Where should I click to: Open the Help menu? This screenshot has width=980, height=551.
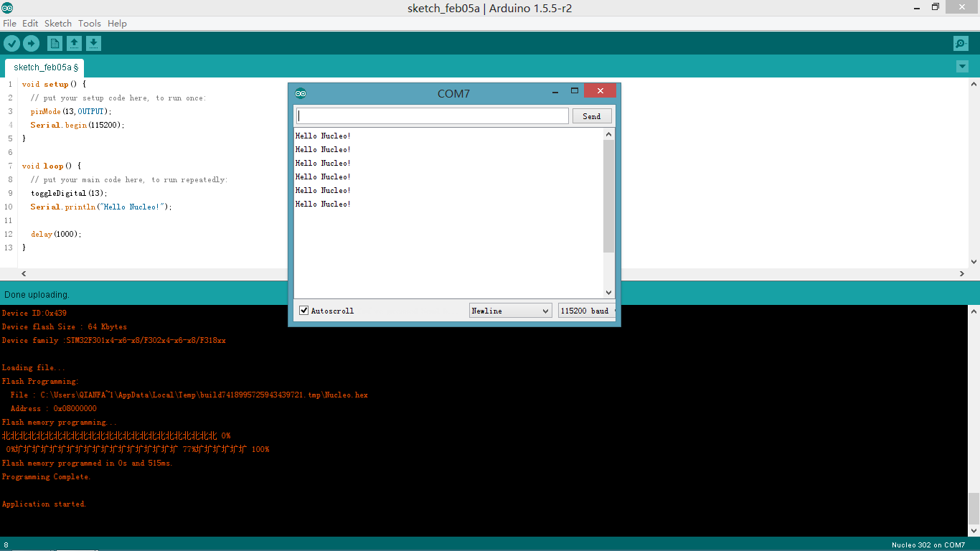click(x=117, y=23)
